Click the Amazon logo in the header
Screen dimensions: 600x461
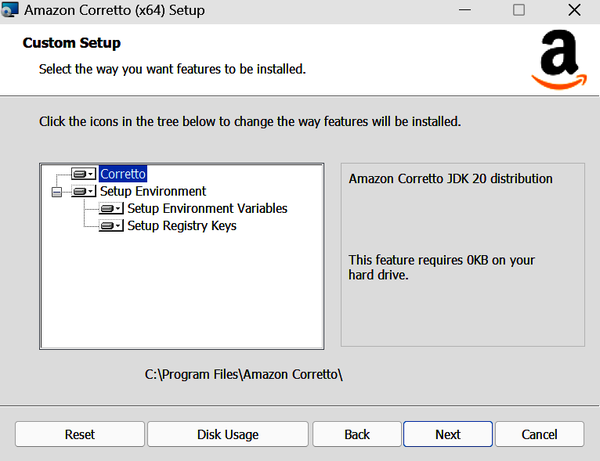point(559,60)
